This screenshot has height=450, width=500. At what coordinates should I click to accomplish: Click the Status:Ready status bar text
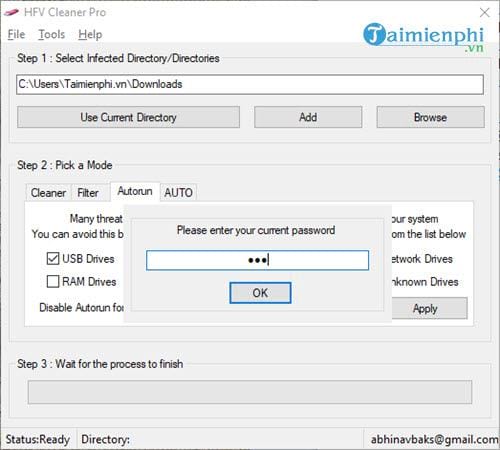point(38,439)
